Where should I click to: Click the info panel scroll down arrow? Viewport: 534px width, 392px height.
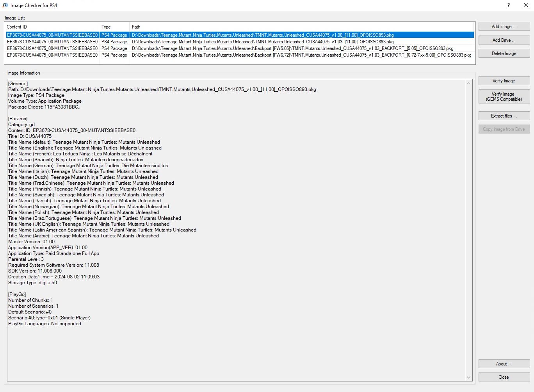point(469,378)
